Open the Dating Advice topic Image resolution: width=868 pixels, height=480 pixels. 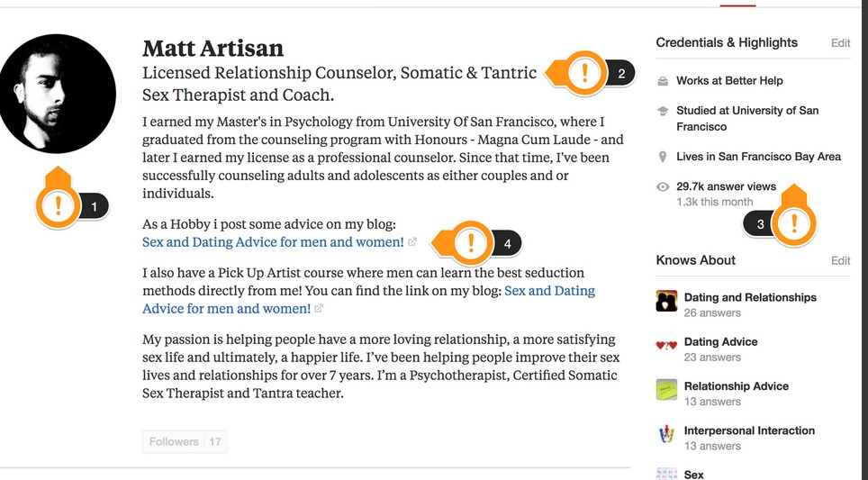[x=720, y=341]
